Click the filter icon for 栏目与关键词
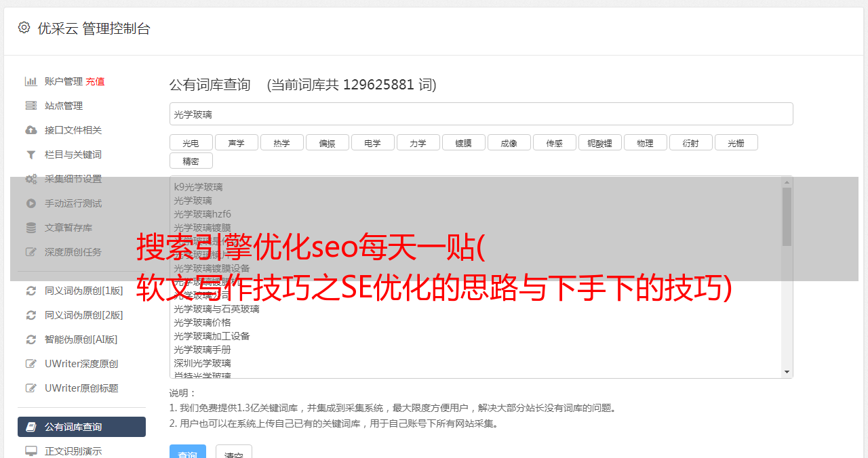The width and height of the screenshot is (868, 458). (31, 154)
